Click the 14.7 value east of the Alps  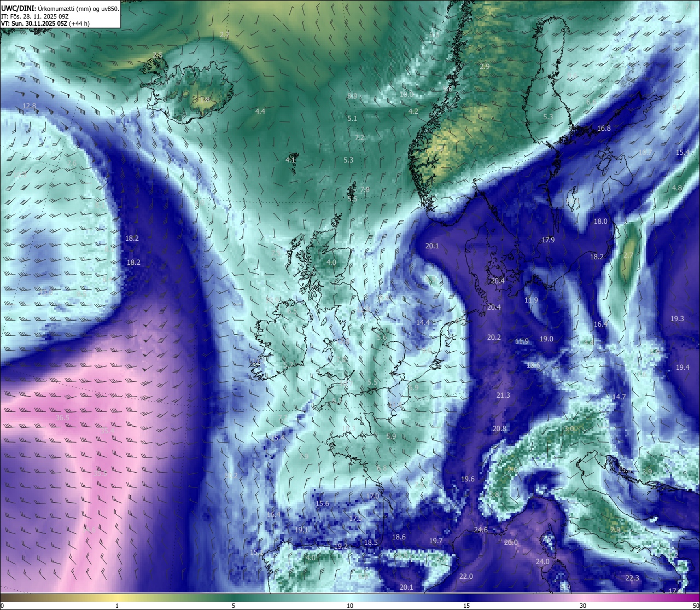[619, 397]
